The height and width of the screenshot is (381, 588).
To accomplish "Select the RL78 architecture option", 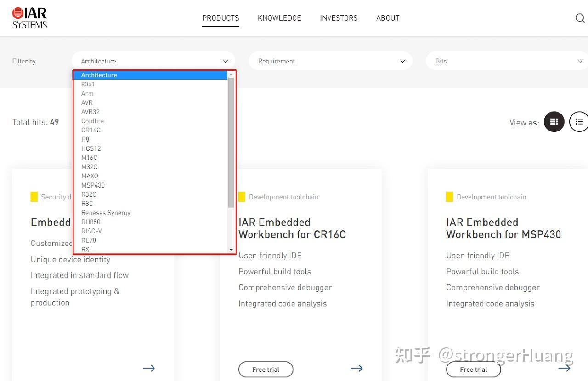I will (151, 240).
